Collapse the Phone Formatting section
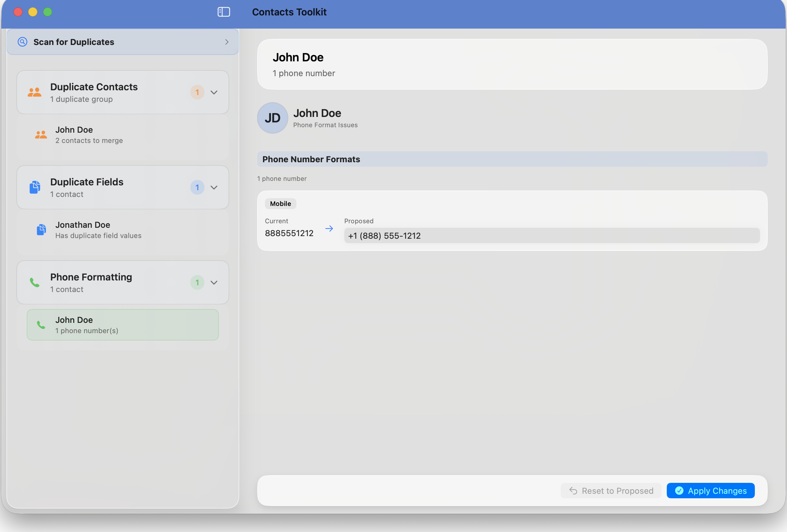This screenshot has width=787, height=532. pos(214,282)
